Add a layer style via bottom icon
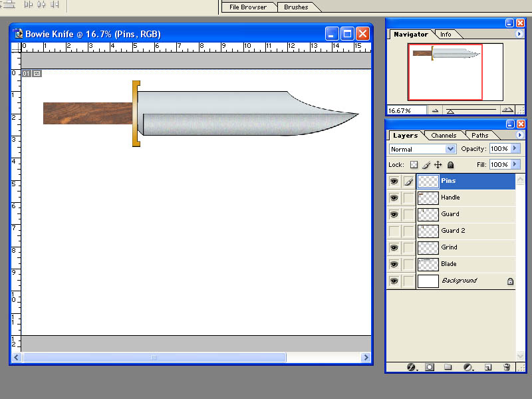 [411, 367]
